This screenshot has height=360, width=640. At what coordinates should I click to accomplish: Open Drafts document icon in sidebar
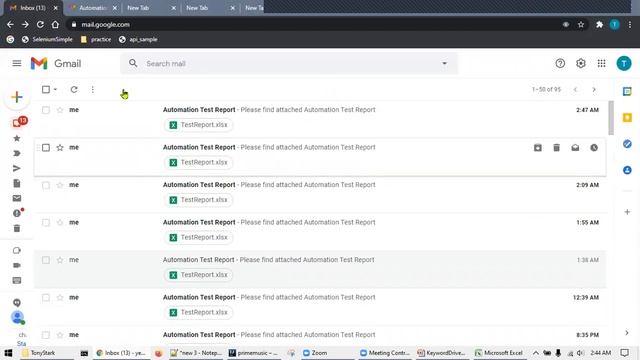17,183
